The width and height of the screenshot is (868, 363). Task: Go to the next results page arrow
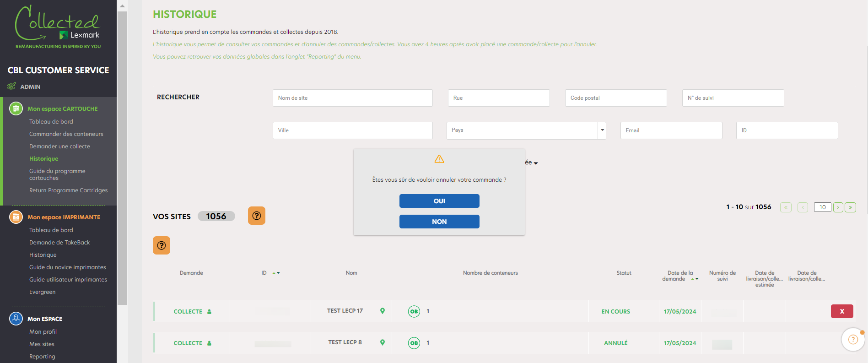(838, 207)
